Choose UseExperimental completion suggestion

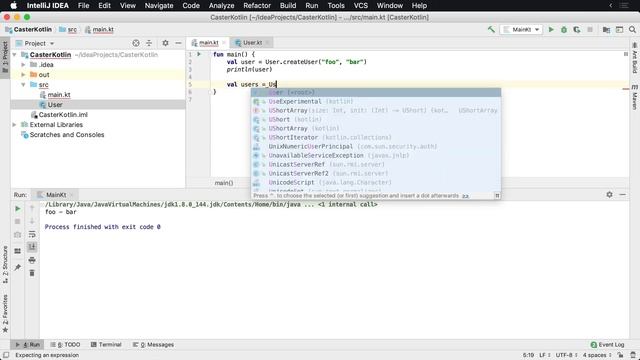click(376, 101)
